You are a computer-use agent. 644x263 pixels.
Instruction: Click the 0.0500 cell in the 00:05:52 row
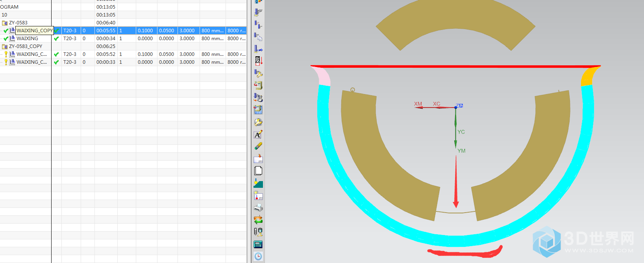[167, 54]
